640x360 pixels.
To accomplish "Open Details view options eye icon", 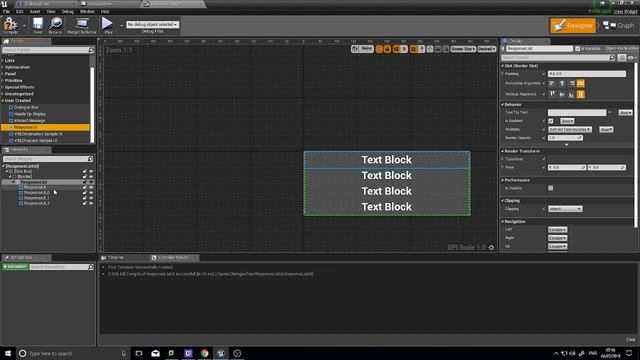I will pyautogui.click(x=632, y=58).
